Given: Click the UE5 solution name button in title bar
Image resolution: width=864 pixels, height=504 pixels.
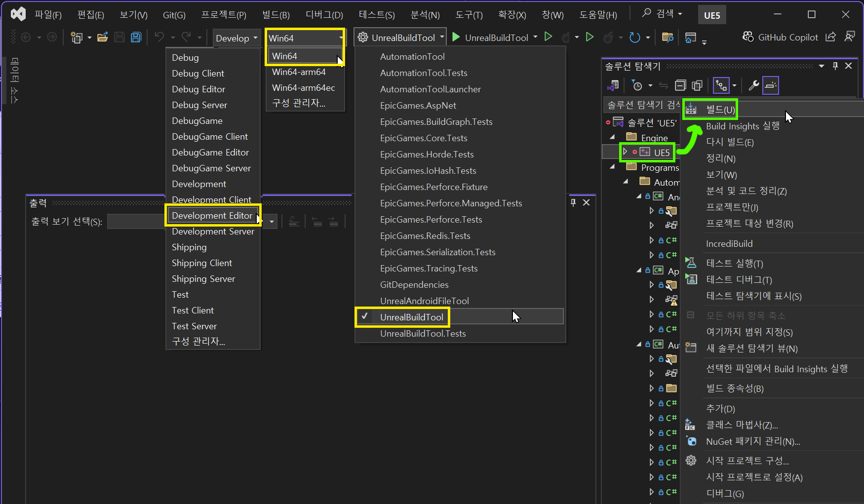Looking at the screenshot, I should pyautogui.click(x=712, y=15).
